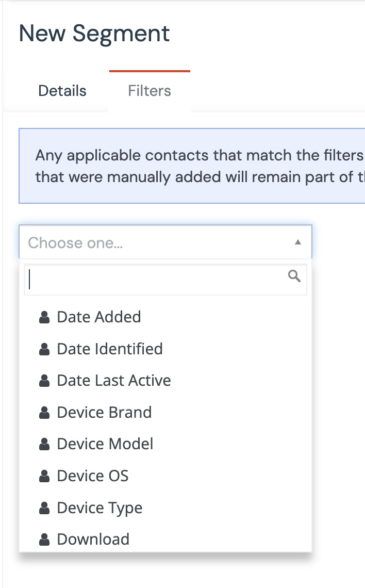Screen dimensions: 365x588
Task: Choose Date Identified from the list
Action: 110,349
